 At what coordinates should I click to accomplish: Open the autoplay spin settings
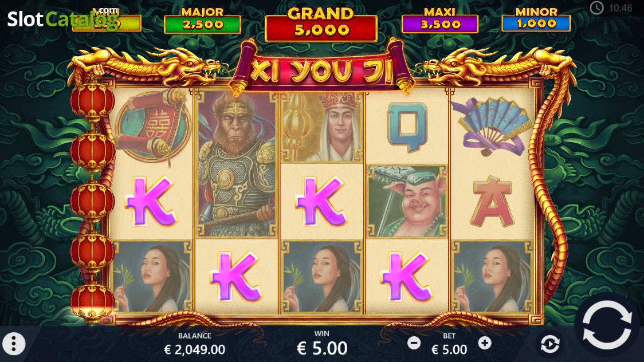point(550,344)
